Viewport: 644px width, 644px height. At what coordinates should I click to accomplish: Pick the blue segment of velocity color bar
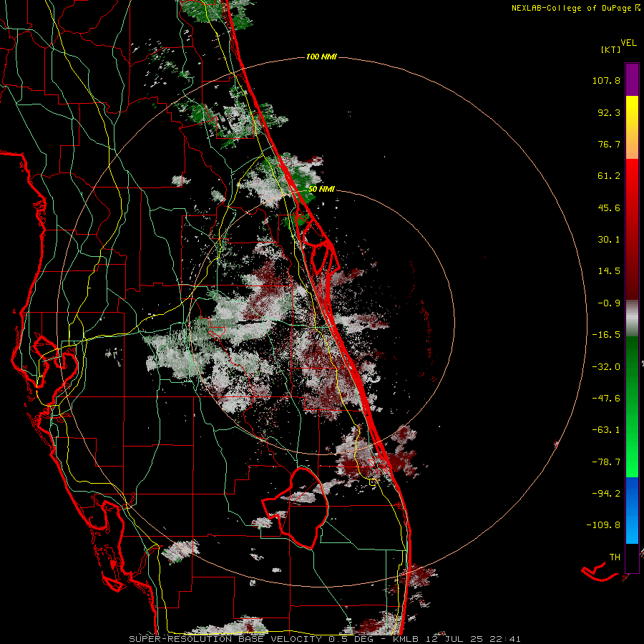click(x=632, y=510)
